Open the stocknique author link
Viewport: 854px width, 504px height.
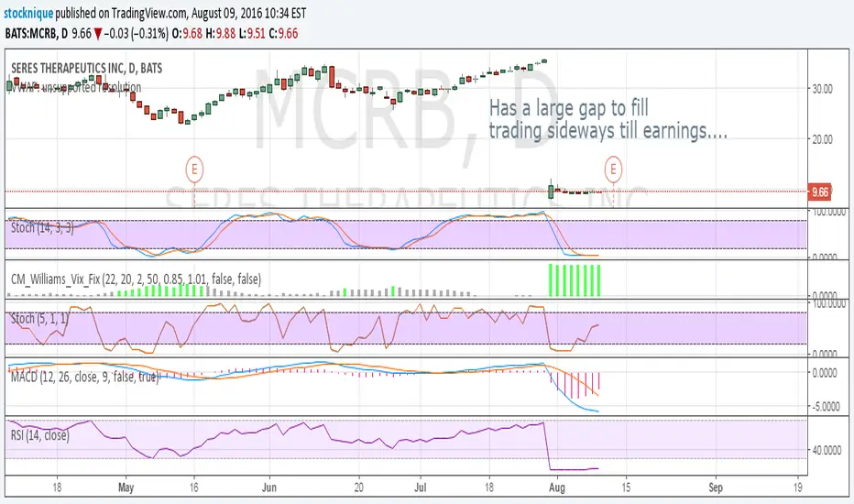coord(28,13)
